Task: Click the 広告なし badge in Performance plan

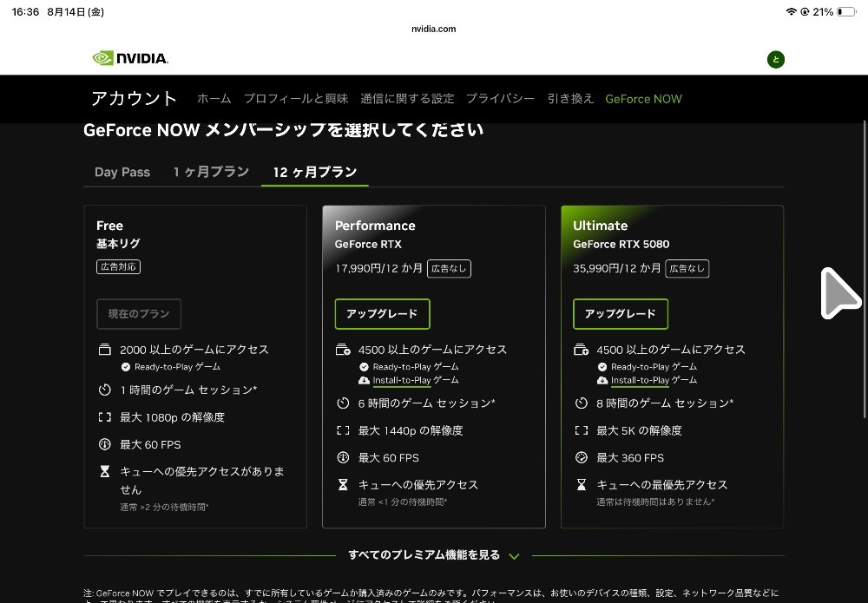Action: [449, 268]
